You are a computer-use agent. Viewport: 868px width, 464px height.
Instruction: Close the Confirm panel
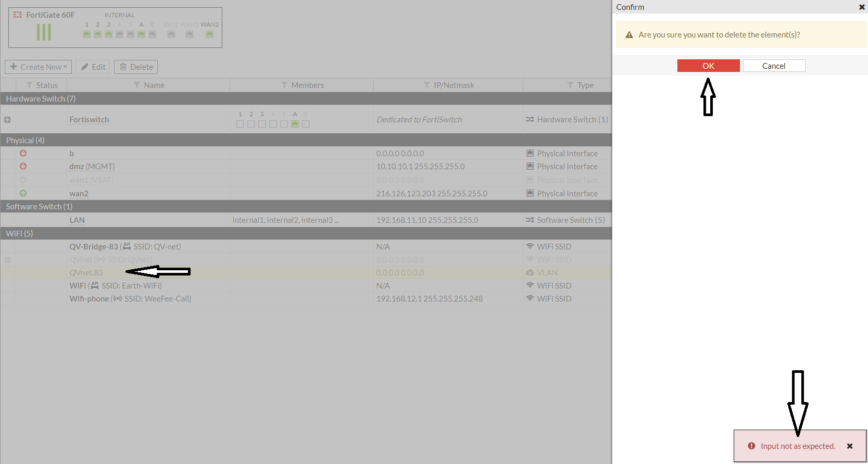click(x=862, y=7)
